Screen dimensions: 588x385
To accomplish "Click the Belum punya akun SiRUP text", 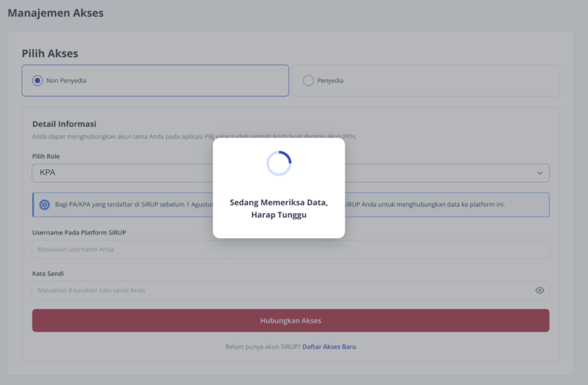I will click(263, 347).
